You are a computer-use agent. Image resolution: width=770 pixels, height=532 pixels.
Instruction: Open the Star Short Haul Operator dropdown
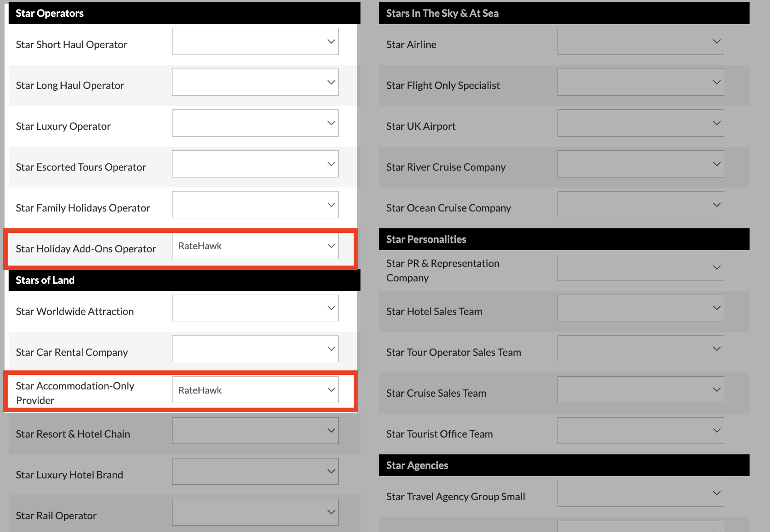pos(255,41)
